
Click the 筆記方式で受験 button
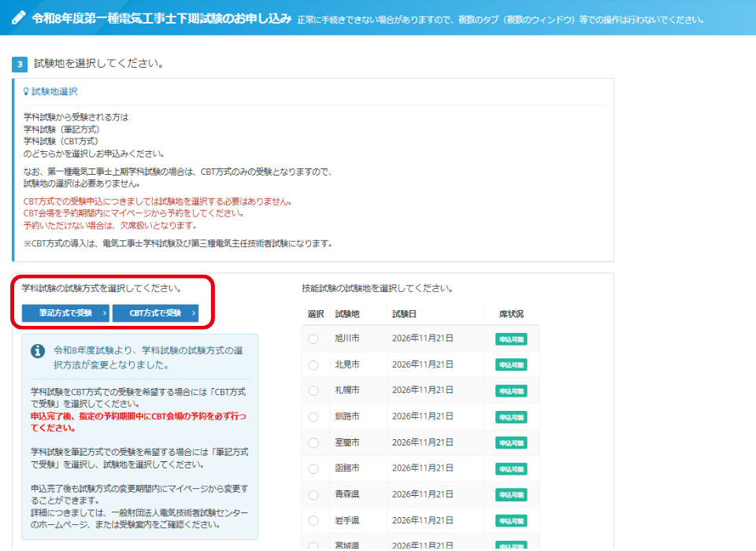pos(65,312)
